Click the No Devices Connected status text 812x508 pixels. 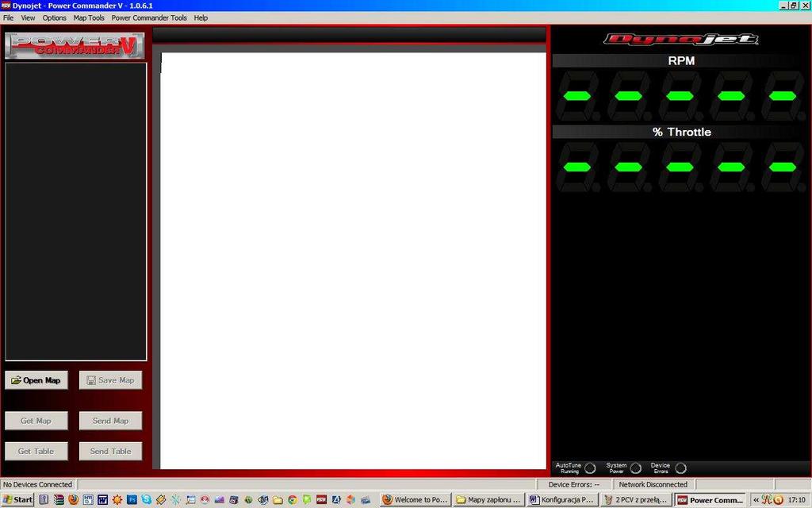pos(38,484)
